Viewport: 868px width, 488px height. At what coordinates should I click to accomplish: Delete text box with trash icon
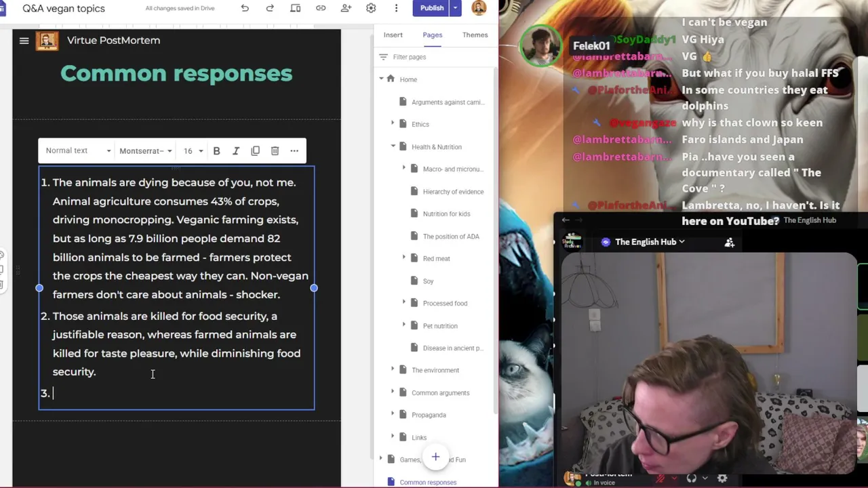coord(275,150)
